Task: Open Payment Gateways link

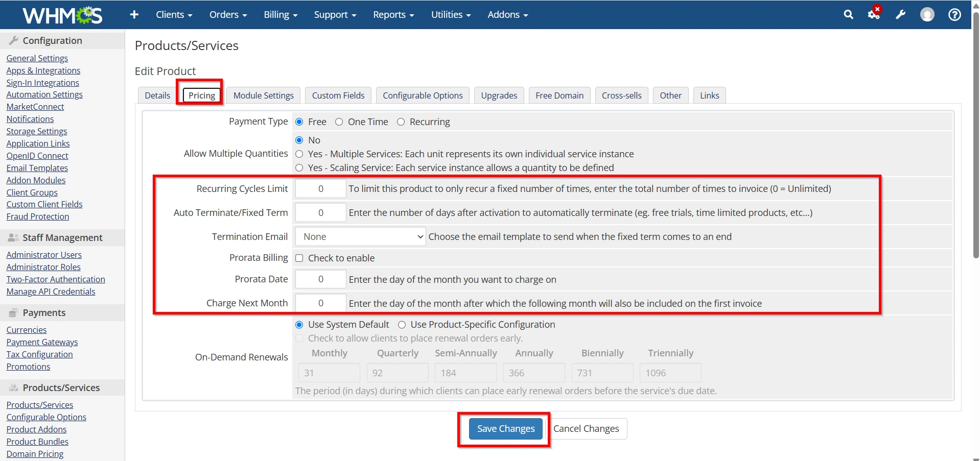Action: [x=42, y=342]
